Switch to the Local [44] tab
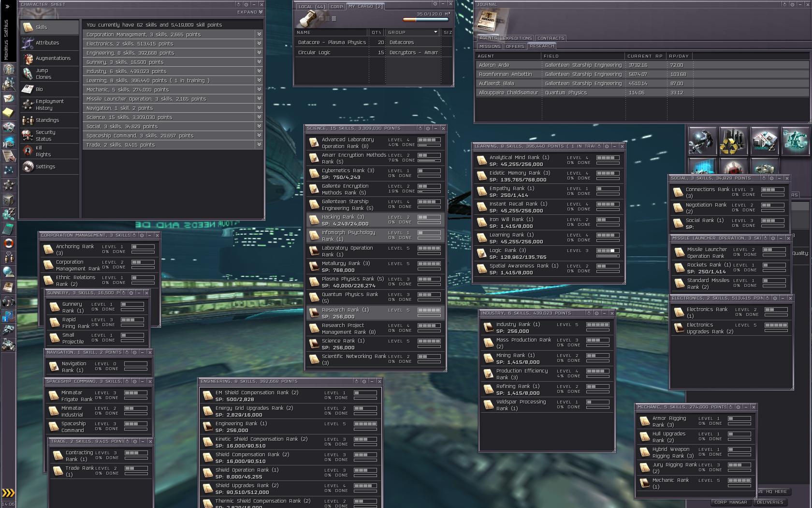Viewport: 812px width, 508px height. 312,7
